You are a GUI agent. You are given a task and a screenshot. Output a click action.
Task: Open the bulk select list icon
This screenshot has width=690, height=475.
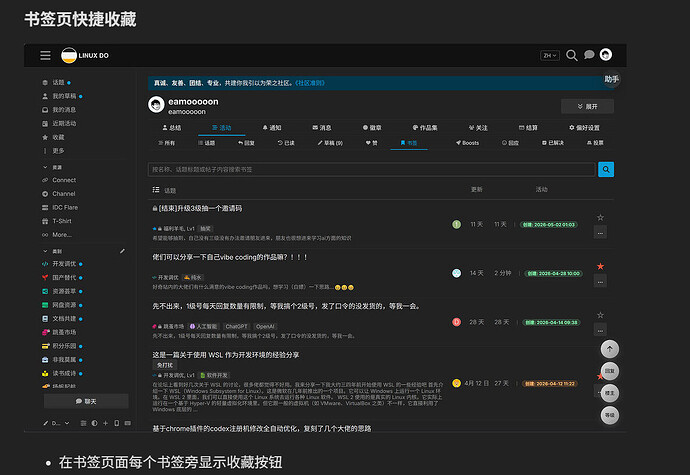click(x=156, y=190)
